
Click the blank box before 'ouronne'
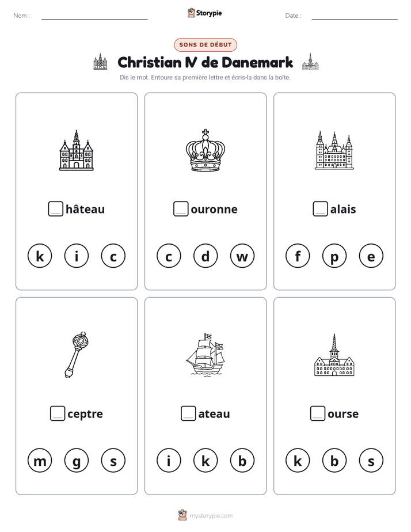tap(181, 208)
